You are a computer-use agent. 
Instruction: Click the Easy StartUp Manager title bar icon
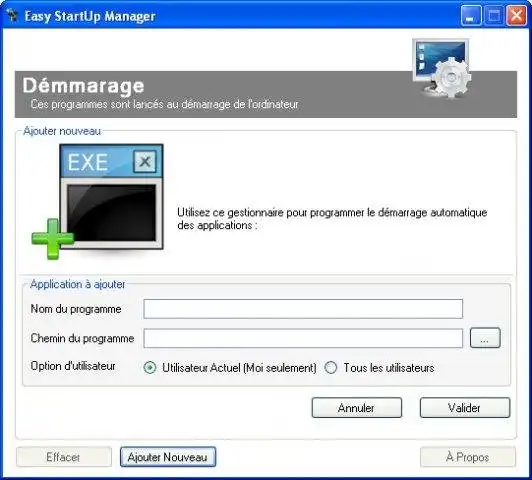click(12, 15)
